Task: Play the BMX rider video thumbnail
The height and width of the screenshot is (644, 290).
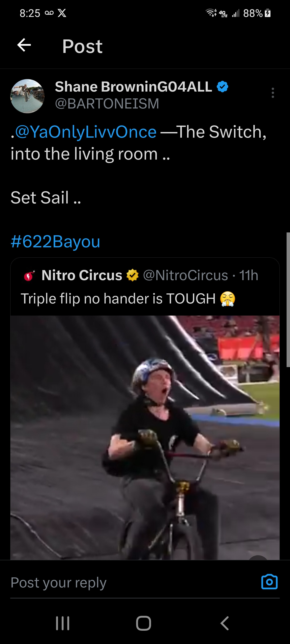Action: pyautogui.click(x=145, y=438)
